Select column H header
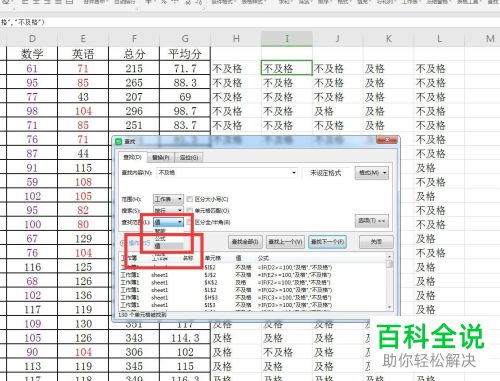 236,39
